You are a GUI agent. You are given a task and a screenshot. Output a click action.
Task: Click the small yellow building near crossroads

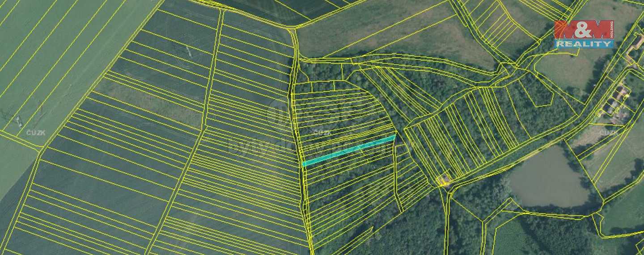coord(445,180)
